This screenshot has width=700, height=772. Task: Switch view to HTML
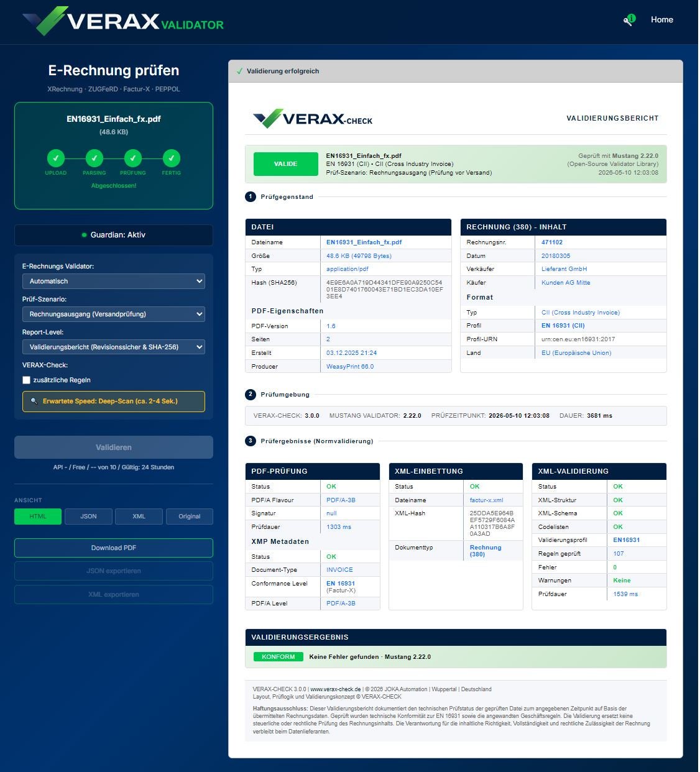[38, 517]
